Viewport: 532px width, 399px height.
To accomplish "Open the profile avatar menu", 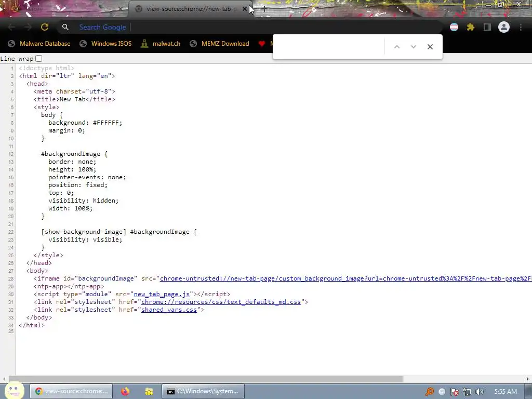I will coord(504,27).
